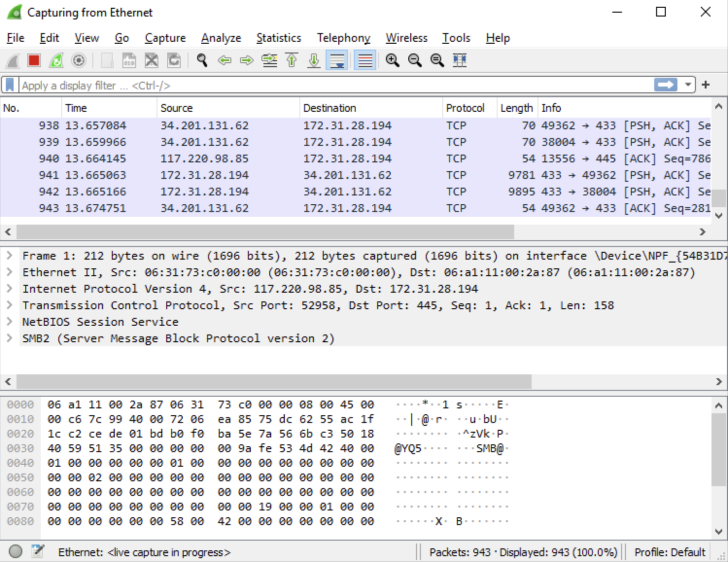Stop the running capture with the red square
The height and width of the screenshot is (562, 728).
34,60
